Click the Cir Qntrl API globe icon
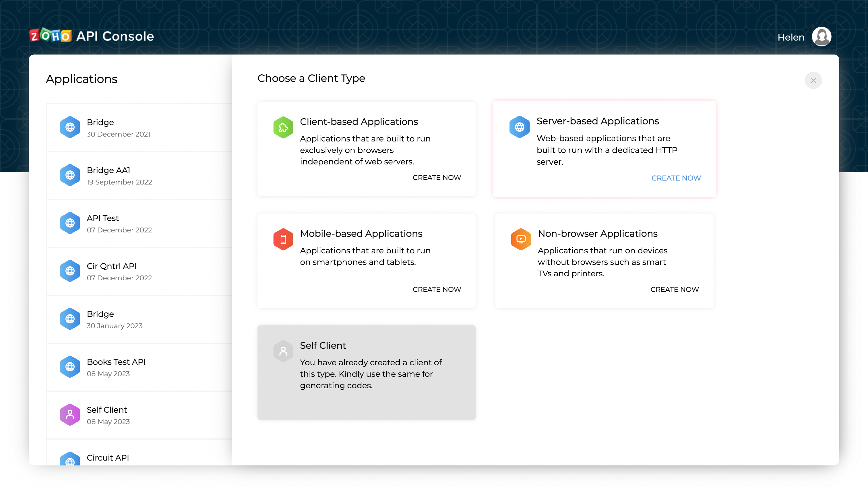This screenshot has width=868, height=497. [70, 271]
